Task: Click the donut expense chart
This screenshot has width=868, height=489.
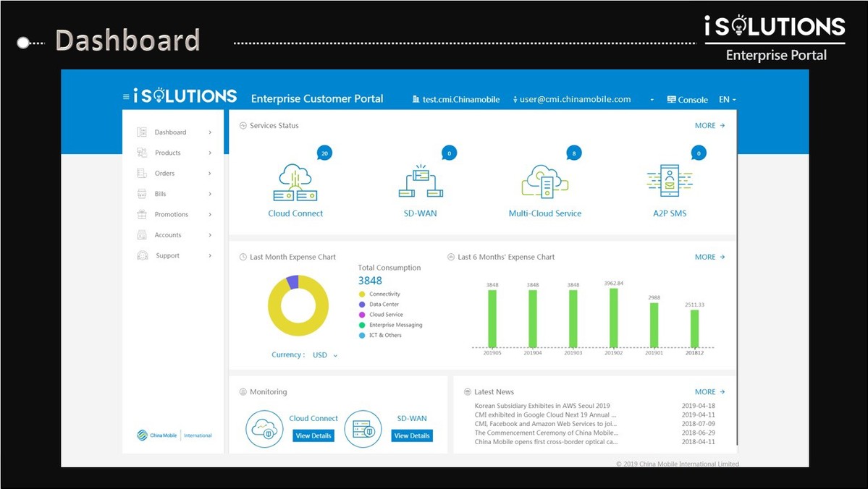Action: tap(298, 305)
